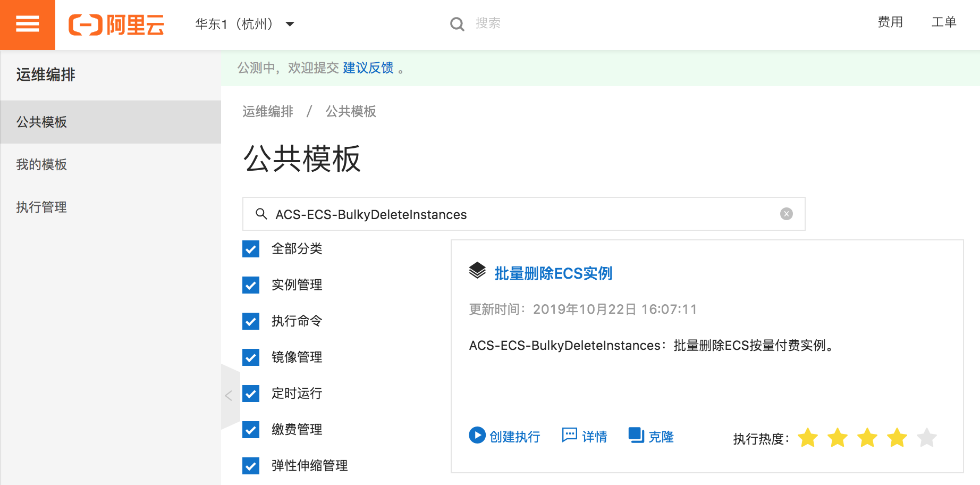
Task: Click the 运维编排 sidebar heading
Action: 46,75
